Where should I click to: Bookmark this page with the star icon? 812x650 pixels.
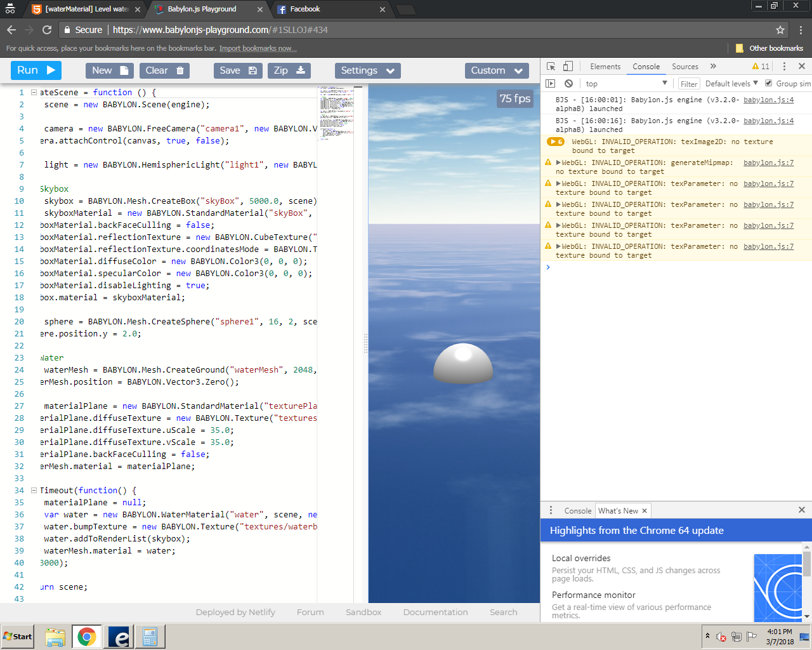780,30
